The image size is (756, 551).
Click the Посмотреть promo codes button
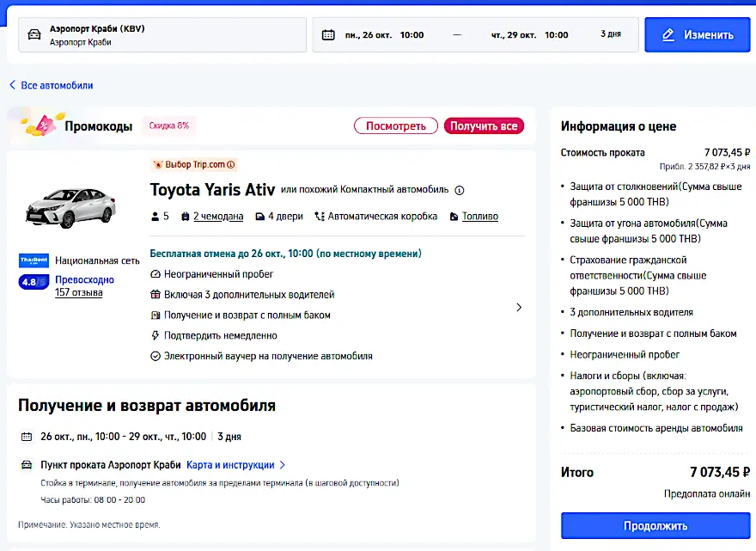396,126
